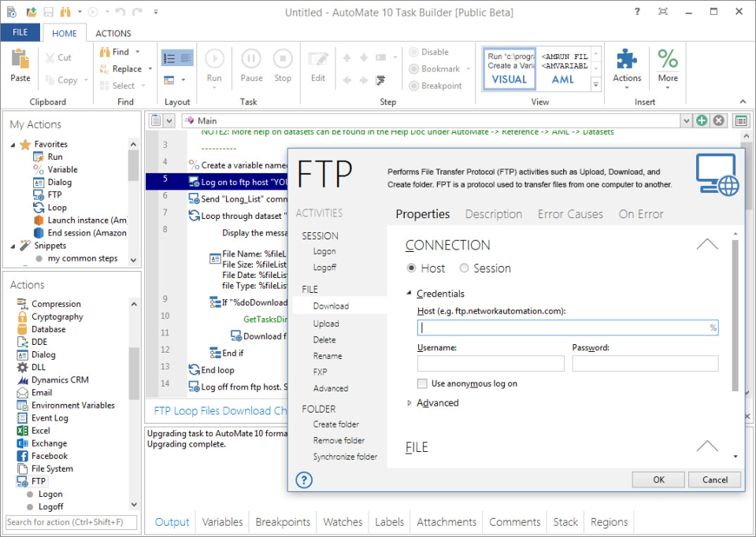Click OK in FTP dialog
Viewport: 756px width, 537px height.
point(658,480)
